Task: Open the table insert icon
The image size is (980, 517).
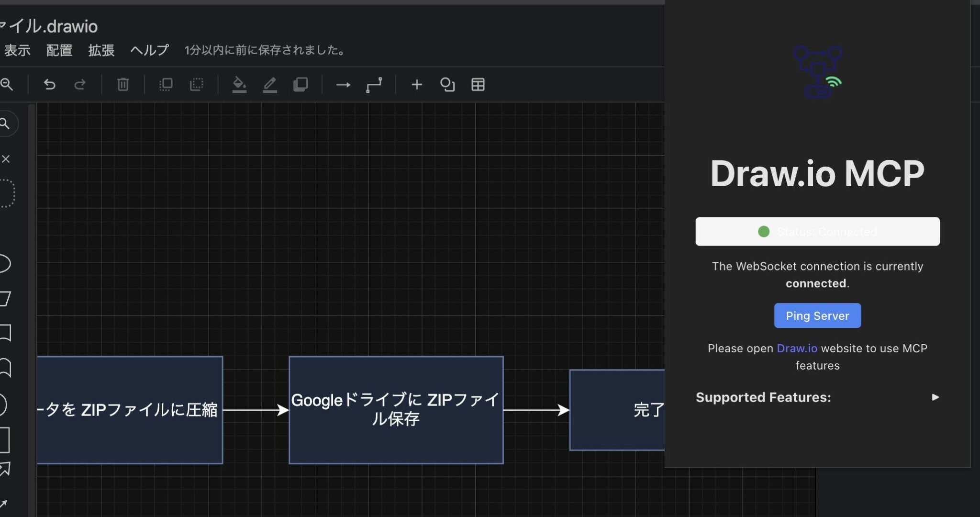Action: tap(478, 85)
